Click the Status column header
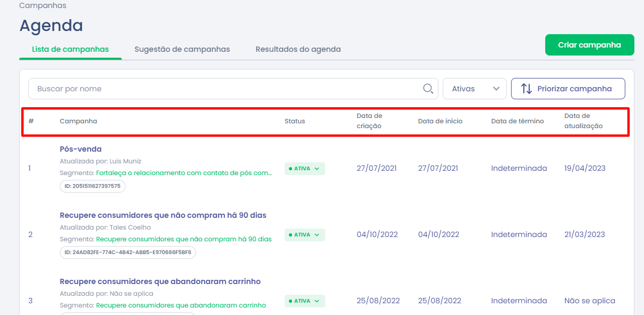 tap(295, 121)
